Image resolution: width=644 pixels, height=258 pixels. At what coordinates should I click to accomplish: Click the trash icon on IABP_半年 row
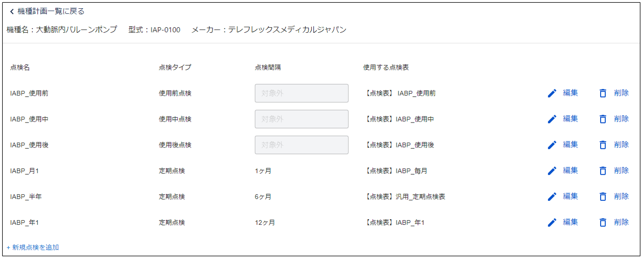pyautogui.click(x=603, y=196)
